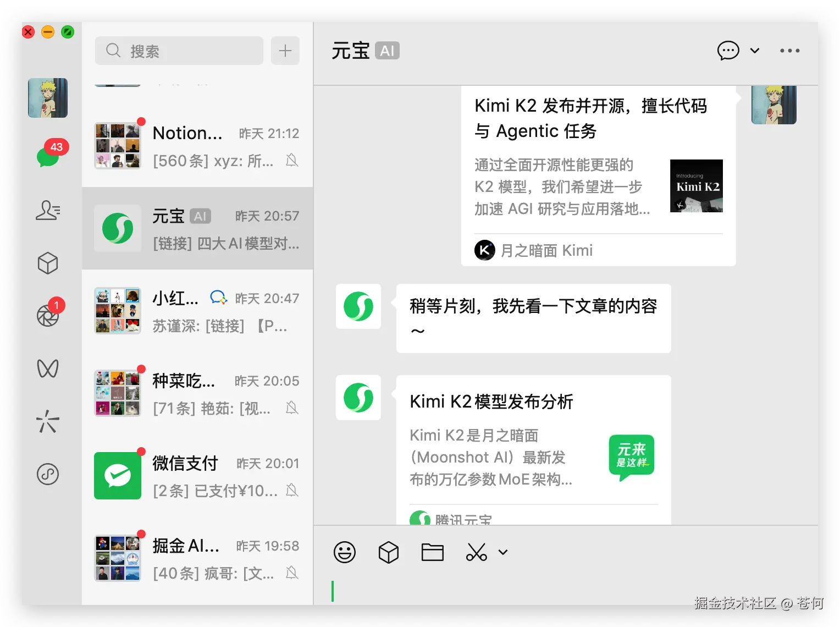840x627 pixels.
Task: Open favorites cube icon in input toolbar
Action: [x=389, y=552]
